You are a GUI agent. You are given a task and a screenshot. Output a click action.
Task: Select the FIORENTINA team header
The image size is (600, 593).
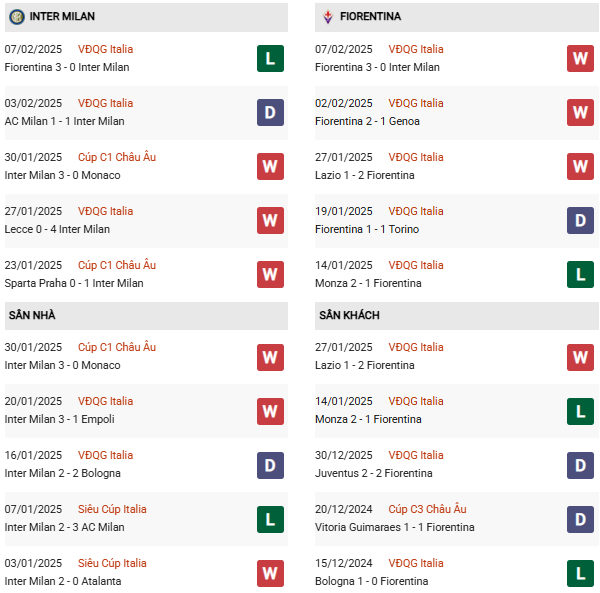pos(457,17)
